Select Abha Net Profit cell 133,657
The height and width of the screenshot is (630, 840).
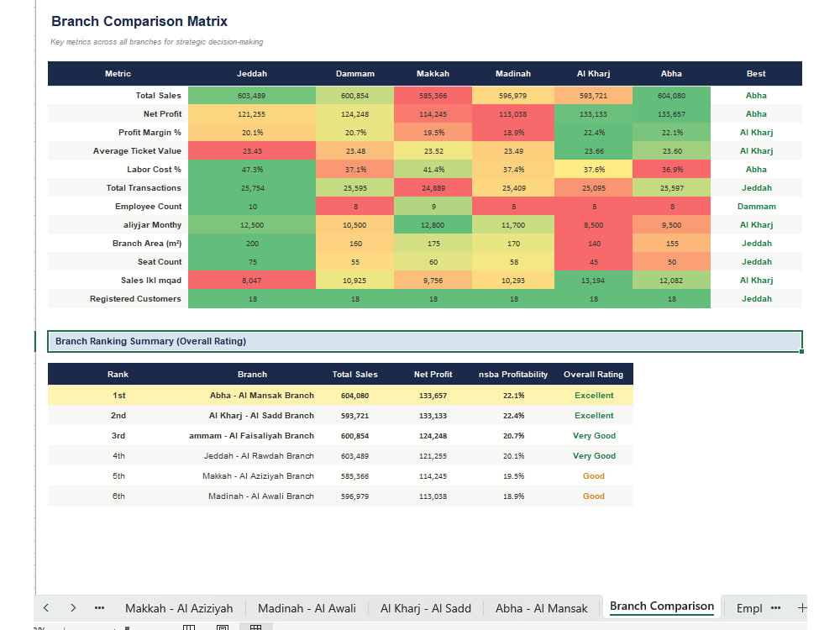pyautogui.click(x=671, y=114)
